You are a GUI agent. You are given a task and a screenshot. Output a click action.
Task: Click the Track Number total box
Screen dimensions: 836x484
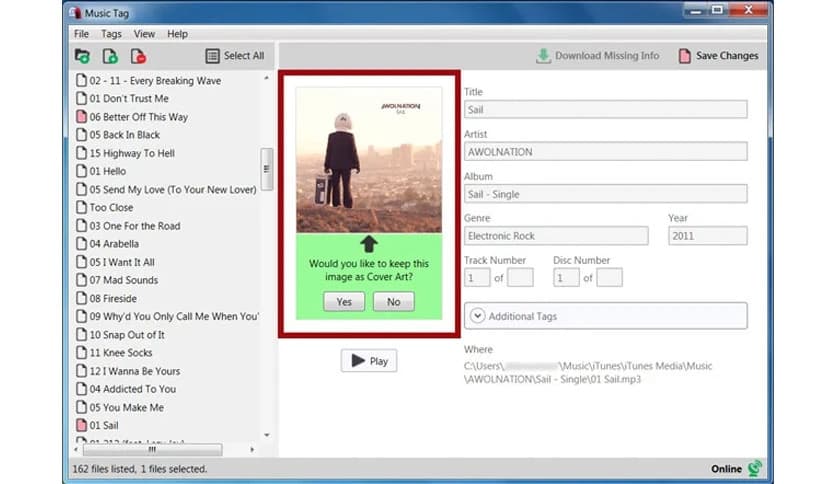pyautogui.click(x=520, y=278)
